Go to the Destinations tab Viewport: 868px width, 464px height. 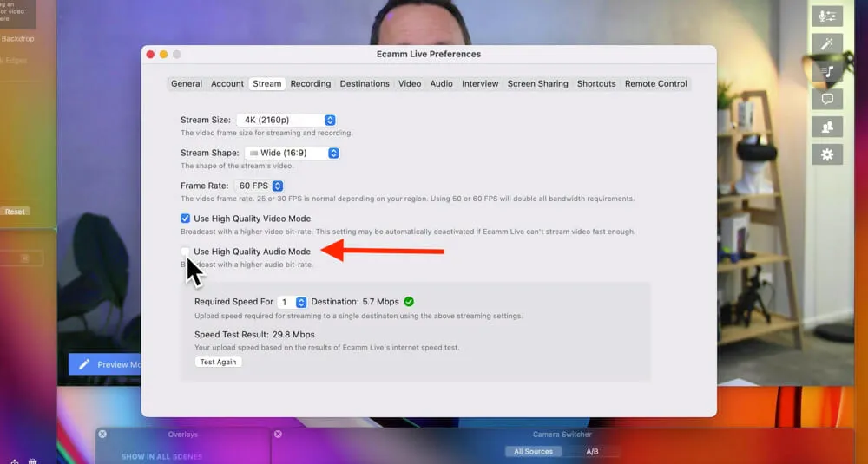(365, 84)
